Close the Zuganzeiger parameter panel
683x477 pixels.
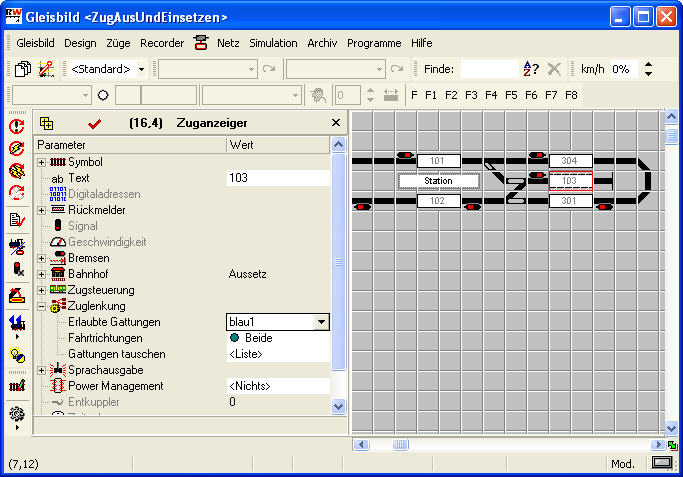click(335, 123)
